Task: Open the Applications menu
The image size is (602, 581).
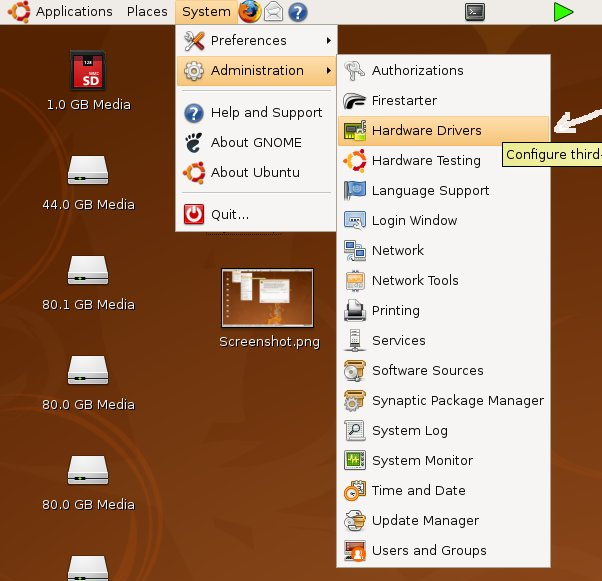Action: coord(74,12)
